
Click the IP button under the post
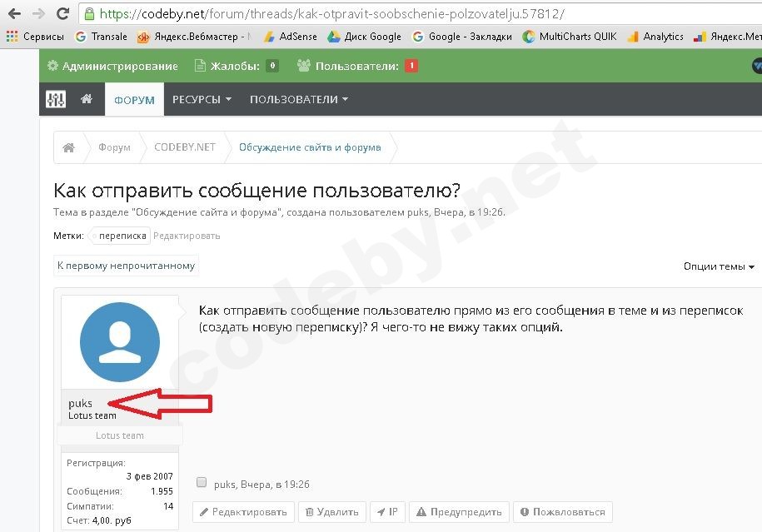pyautogui.click(x=387, y=512)
